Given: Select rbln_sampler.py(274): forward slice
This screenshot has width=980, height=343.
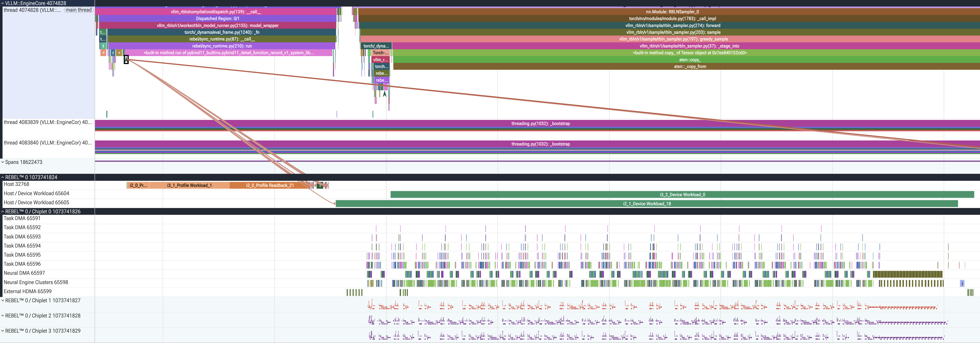Looking at the screenshot, I should tap(670, 26).
